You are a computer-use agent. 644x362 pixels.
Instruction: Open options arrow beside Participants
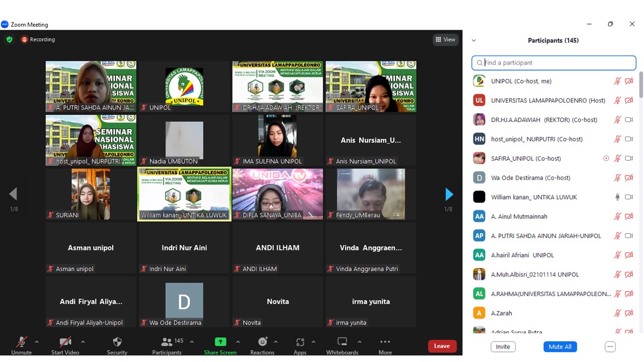click(192, 342)
